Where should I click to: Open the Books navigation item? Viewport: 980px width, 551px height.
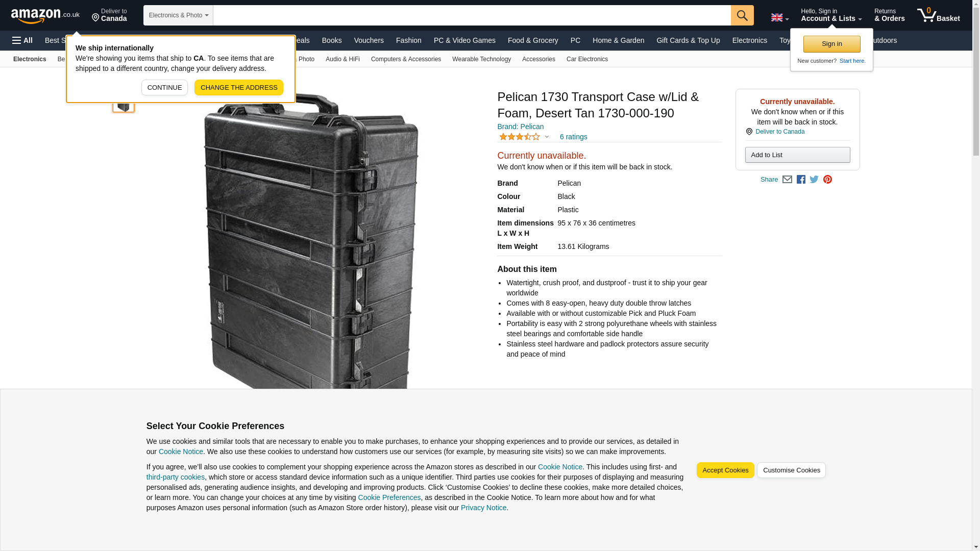(332, 40)
